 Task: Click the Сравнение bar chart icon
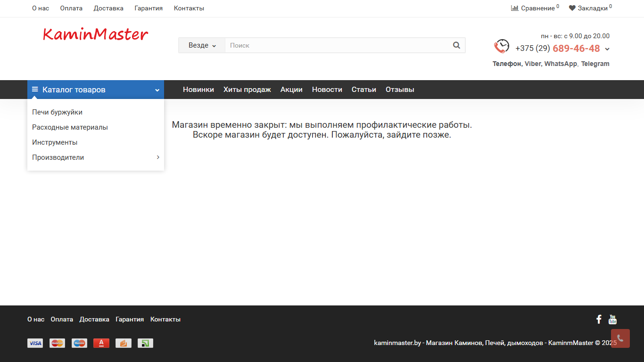pyautogui.click(x=515, y=8)
